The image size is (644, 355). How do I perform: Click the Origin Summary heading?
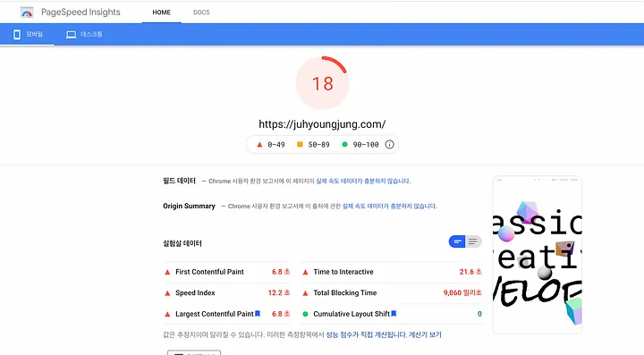point(189,206)
